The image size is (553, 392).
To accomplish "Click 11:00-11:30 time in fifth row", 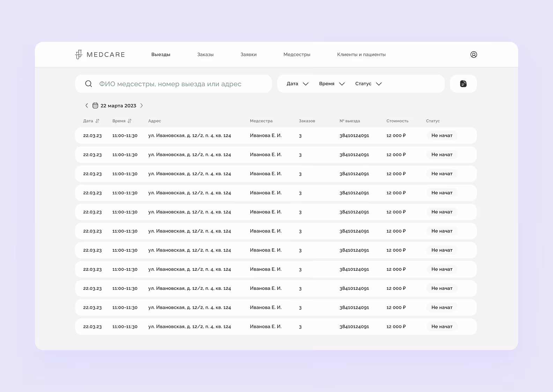I will (125, 212).
